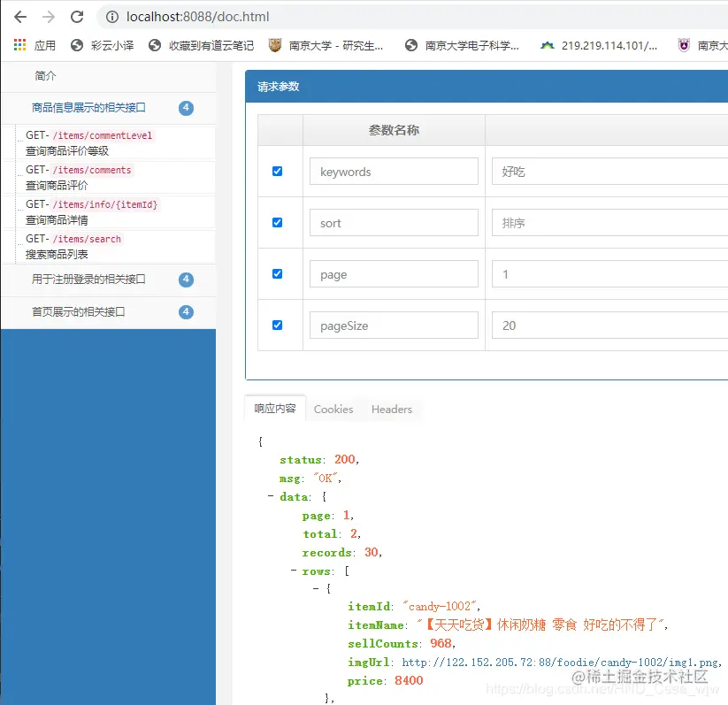Image resolution: width=728 pixels, height=705 pixels.
Task: Click the count badge on 用于注册登录的相关接口
Action: click(186, 280)
